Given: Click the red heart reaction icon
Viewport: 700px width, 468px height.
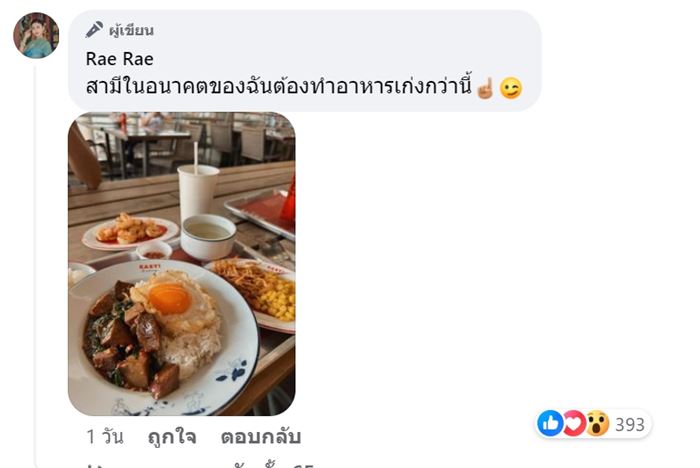Looking at the screenshot, I should coord(574,423).
